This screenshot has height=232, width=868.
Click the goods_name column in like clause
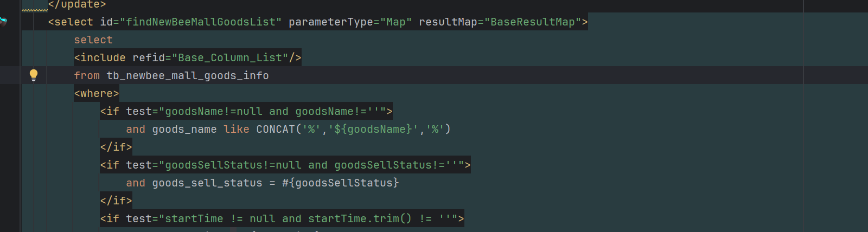click(x=184, y=130)
